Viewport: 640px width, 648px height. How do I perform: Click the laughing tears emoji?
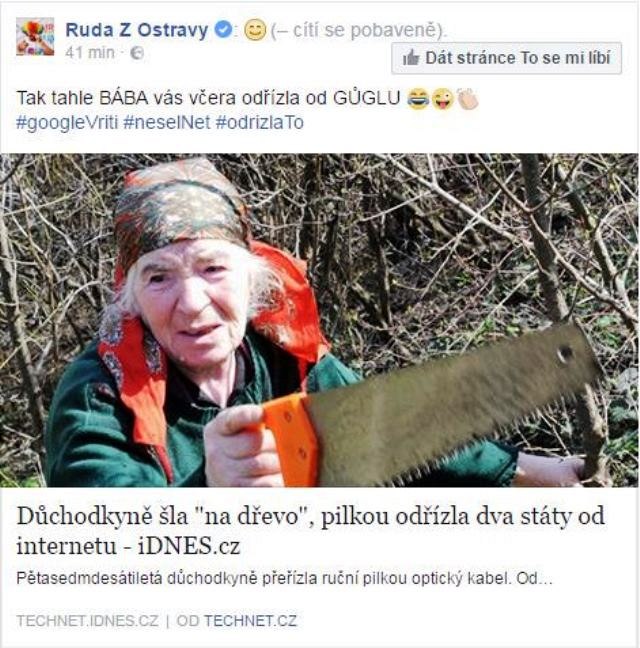(x=418, y=99)
